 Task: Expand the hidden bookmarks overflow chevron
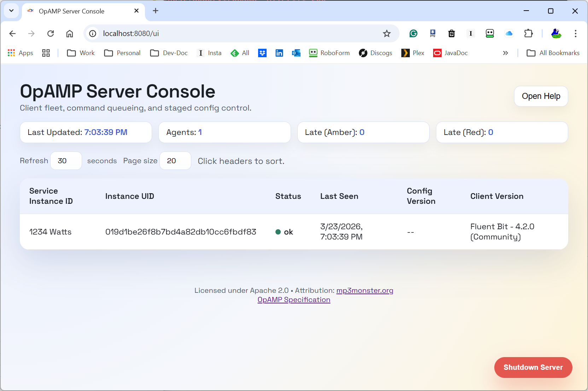[x=505, y=53]
